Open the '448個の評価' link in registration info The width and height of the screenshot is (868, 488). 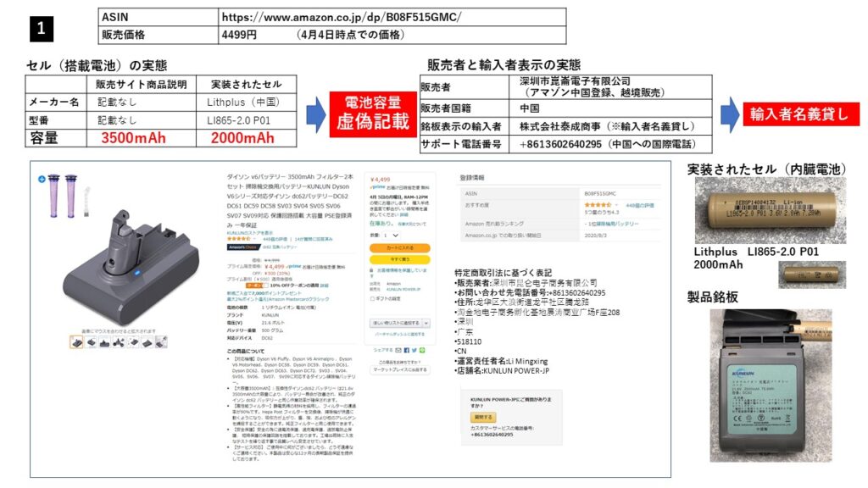point(637,204)
